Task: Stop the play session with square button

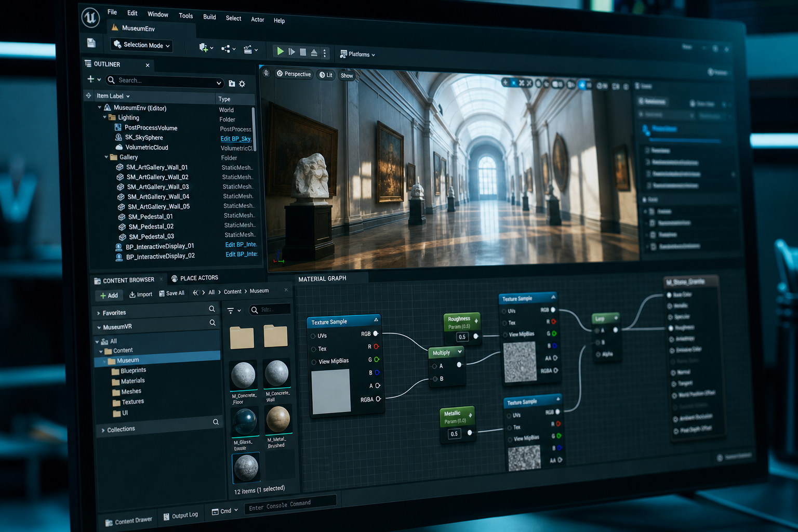Action: pyautogui.click(x=303, y=52)
